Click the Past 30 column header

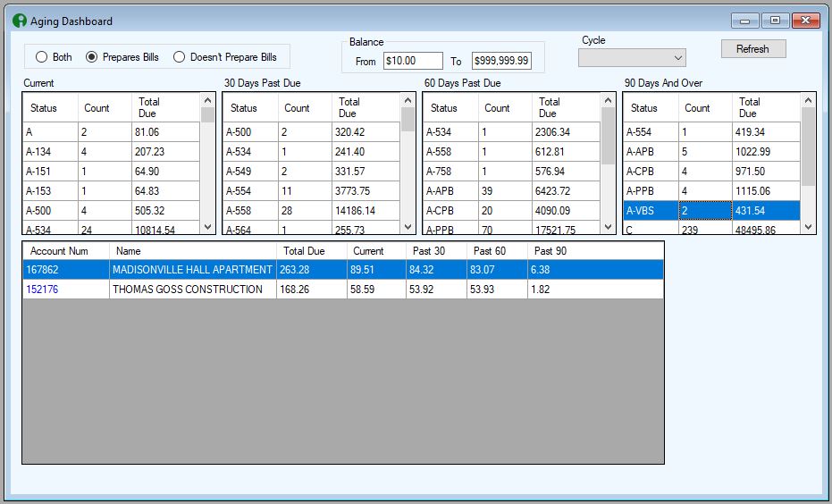[x=437, y=251]
